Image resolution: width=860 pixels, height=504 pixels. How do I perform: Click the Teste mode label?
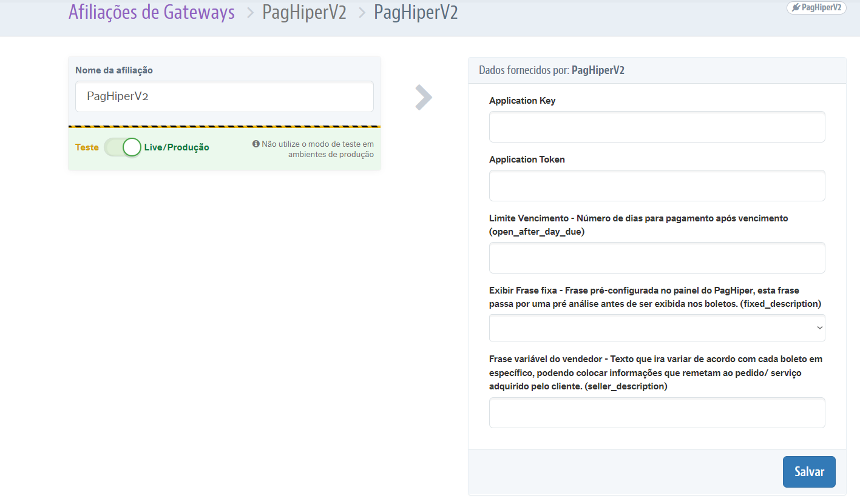pos(87,147)
